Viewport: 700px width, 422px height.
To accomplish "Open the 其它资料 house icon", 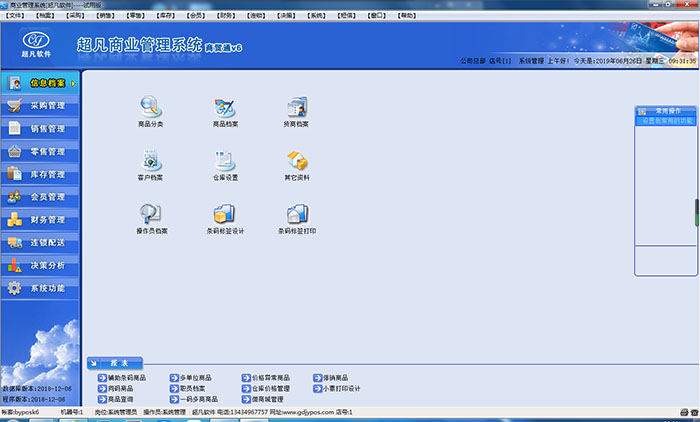I will pyautogui.click(x=297, y=160).
